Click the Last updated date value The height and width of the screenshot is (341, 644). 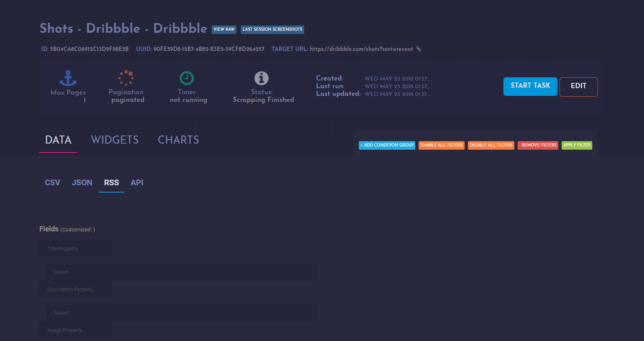pyautogui.click(x=398, y=94)
